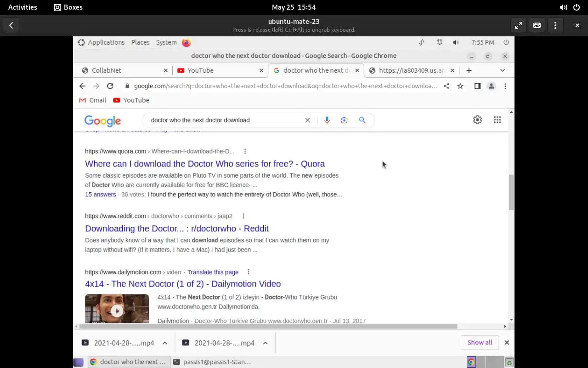Reload the Google search page
Image resolution: width=588 pixels, height=368 pixels.
coord(110,86)
